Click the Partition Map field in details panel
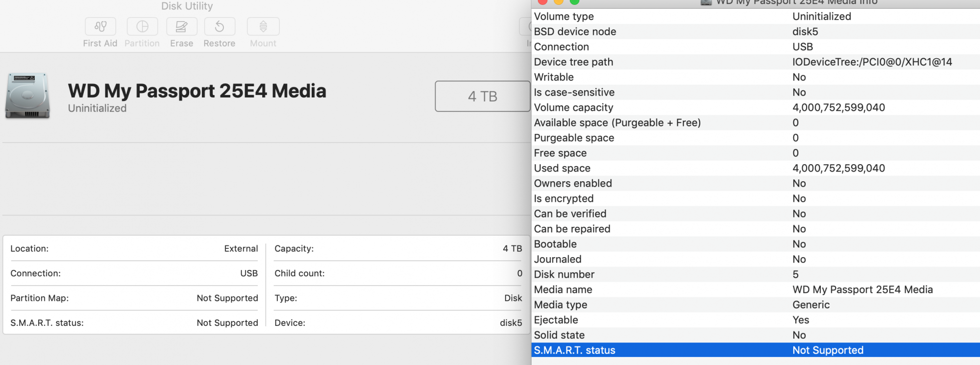The image size is (980, 365). 134,298
